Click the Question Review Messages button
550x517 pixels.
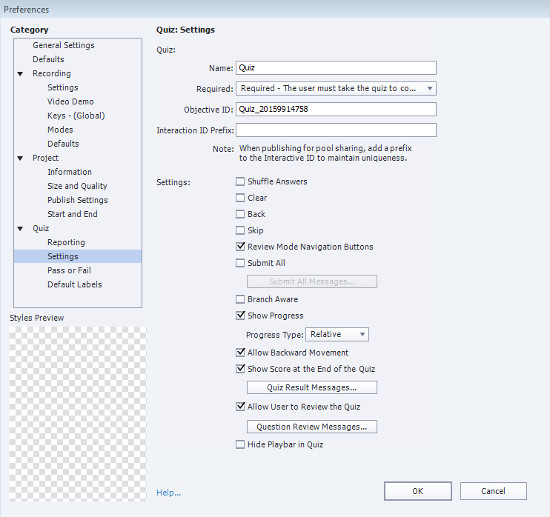click(312, 427)
